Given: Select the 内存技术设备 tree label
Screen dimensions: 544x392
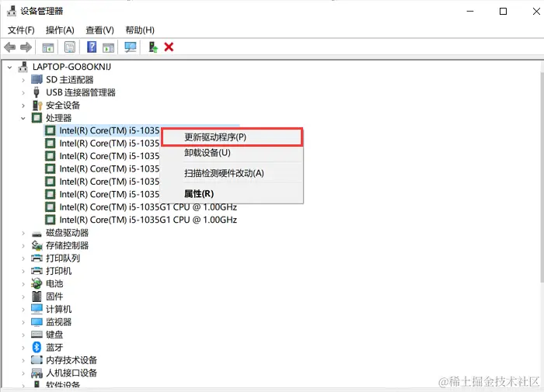Looking at the screenshot, I should pos(71,360).
